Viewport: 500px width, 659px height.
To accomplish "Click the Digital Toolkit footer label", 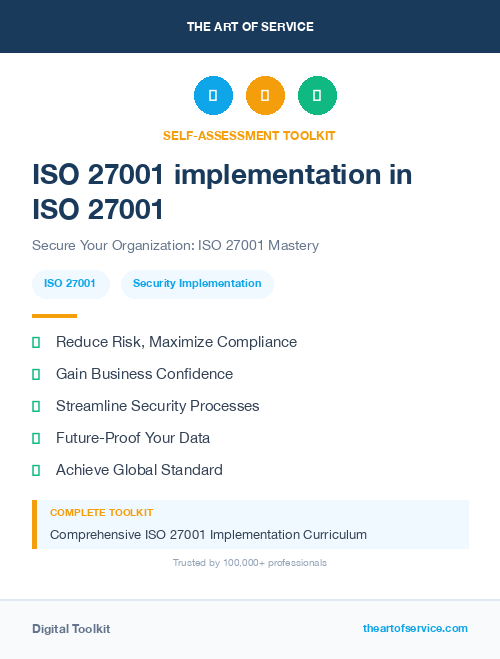I will tap(71, 629).
